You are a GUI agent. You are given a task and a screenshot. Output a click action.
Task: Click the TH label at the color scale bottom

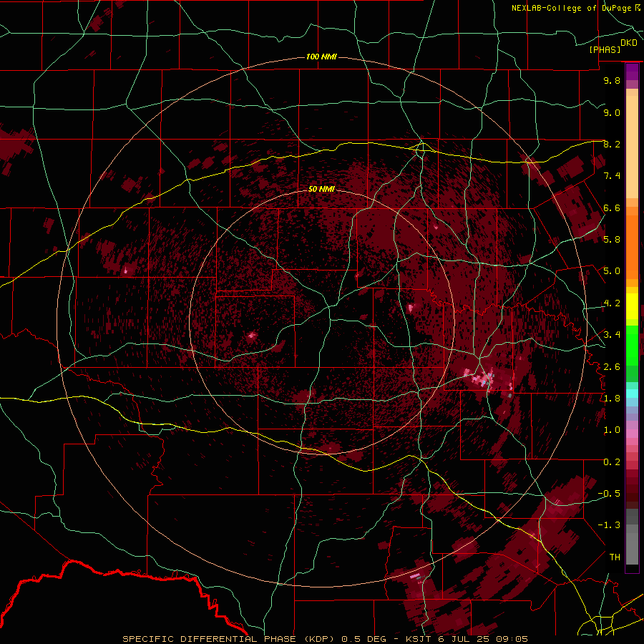click(615, 557)
